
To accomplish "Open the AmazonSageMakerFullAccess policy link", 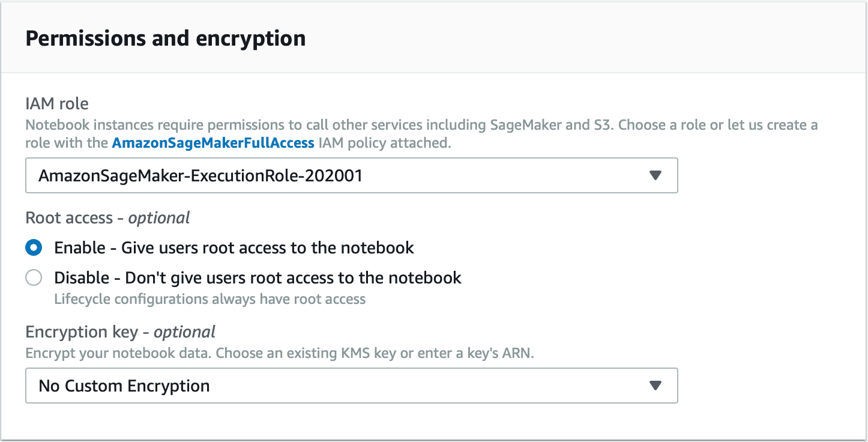I will coord(213,143).
